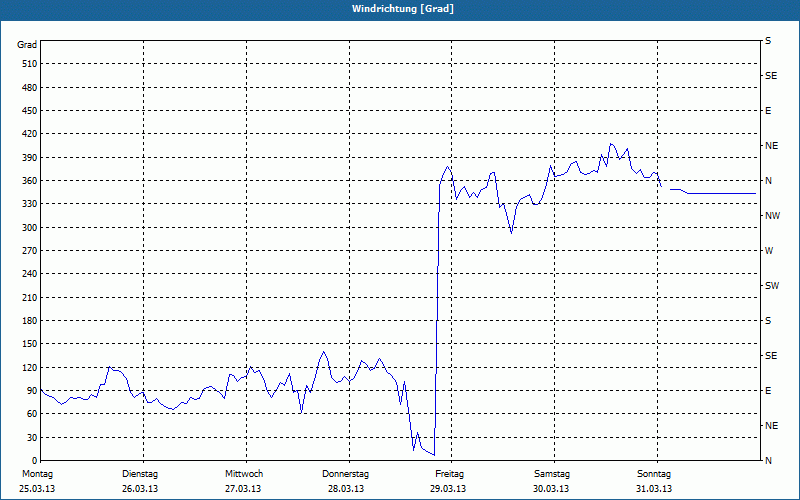
Task: Select the 240 y-axis label
Action: coord(30,274)
